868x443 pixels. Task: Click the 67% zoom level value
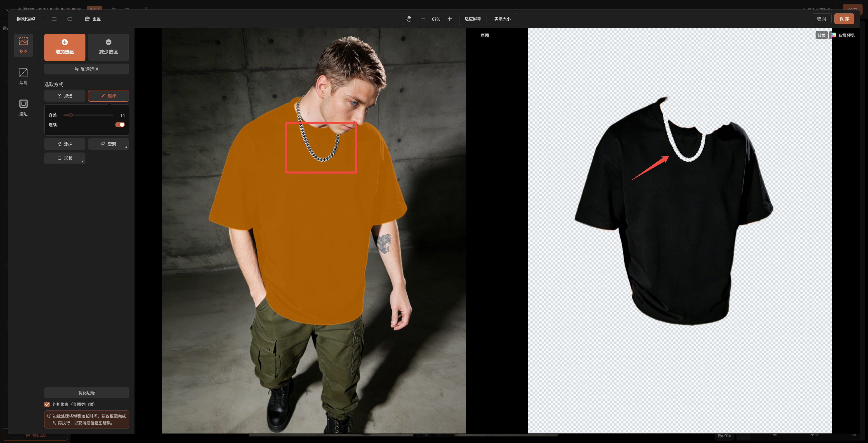[x=436, y=19]
